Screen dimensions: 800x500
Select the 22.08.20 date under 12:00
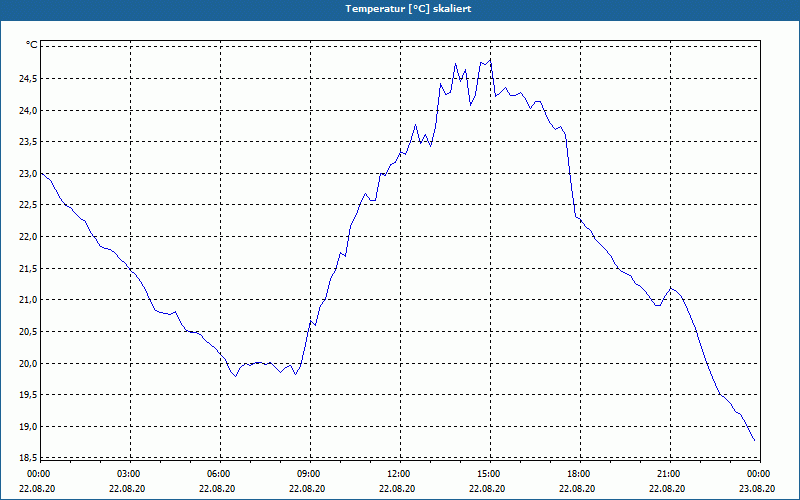(397, 488)
